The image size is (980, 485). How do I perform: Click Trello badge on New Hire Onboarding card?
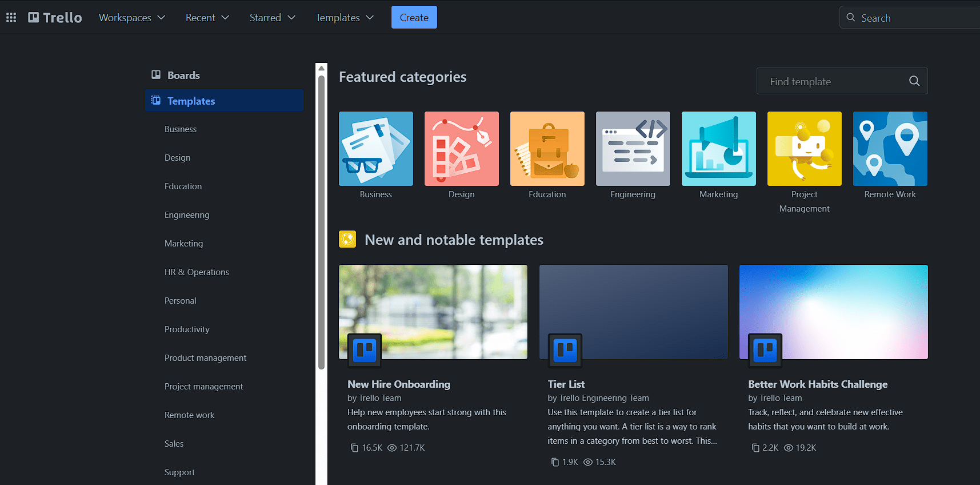pyautogui.click(x=365, y=350)
